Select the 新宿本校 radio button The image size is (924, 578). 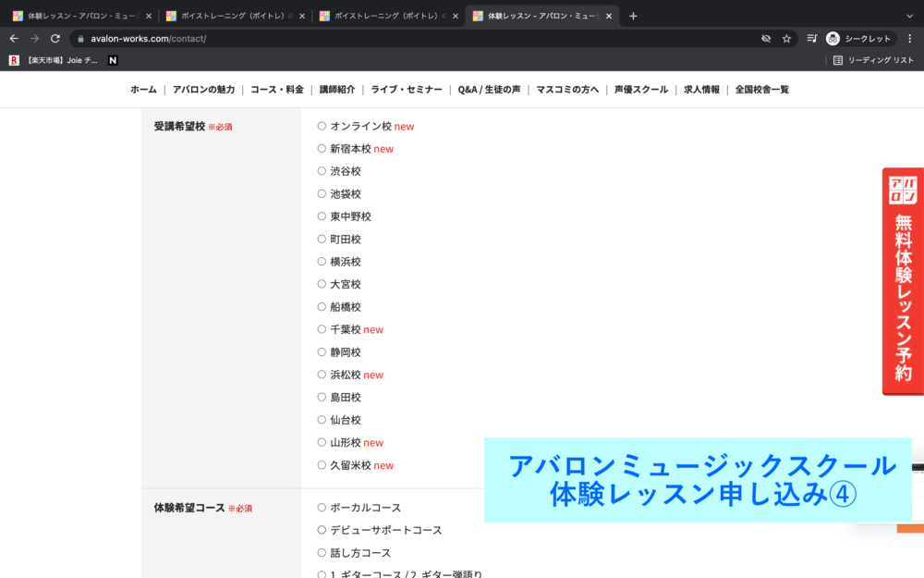(x=322, y=149)
